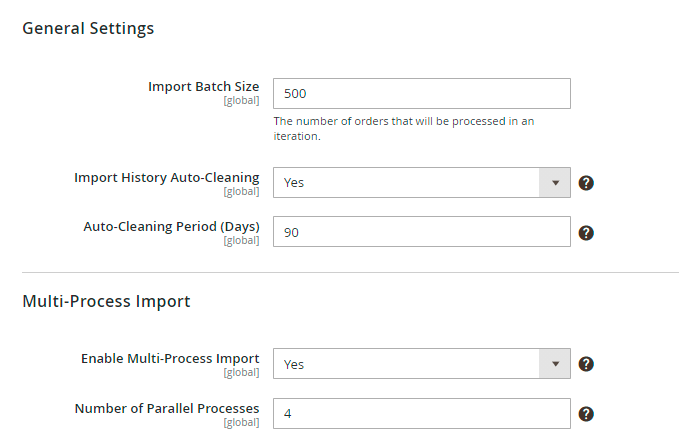The height and width of the screenshot is (443, 685).
Task: Click the Import Batch Size label
Action: [203, 87]
